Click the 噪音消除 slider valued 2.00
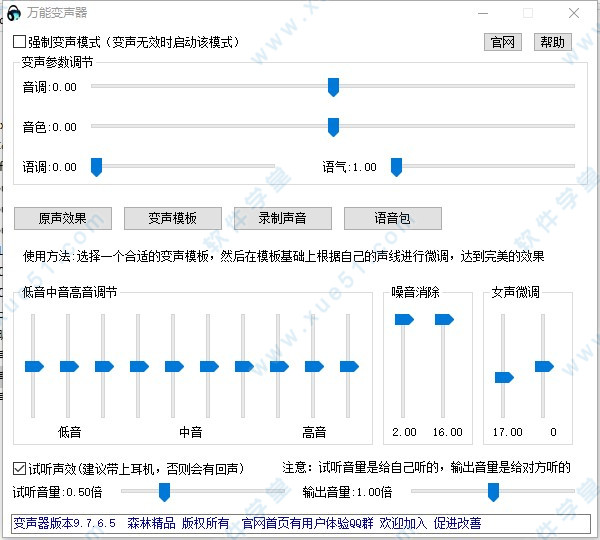 (x=404, y=319)
